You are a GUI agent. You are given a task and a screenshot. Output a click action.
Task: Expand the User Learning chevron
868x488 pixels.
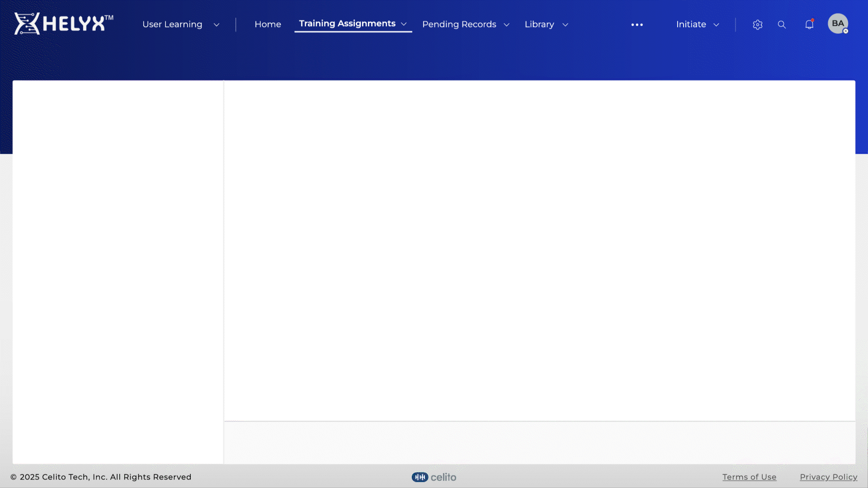(217, 25)
